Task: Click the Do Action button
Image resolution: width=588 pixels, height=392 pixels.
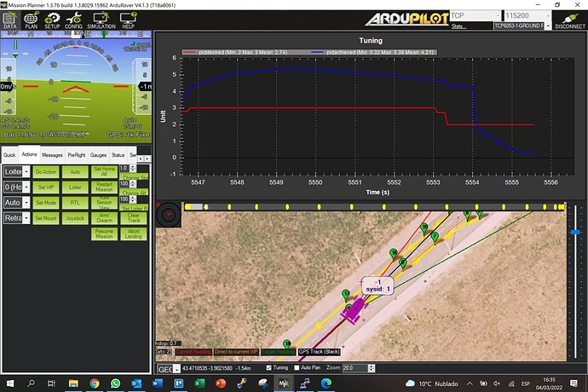Action: pyautogui.click(x=46, y=172)
